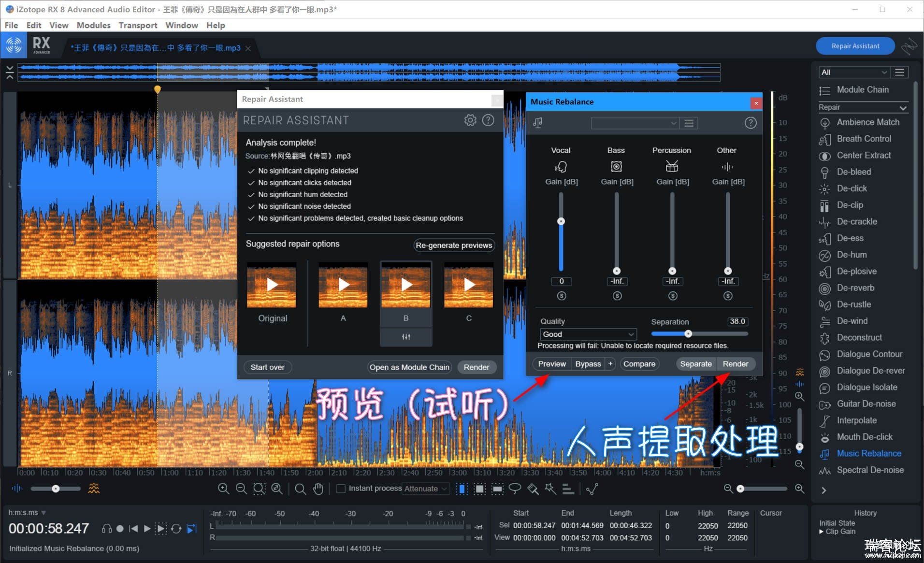924x563 pixels.
Task: Play the selection only
Action: (161, 529)
